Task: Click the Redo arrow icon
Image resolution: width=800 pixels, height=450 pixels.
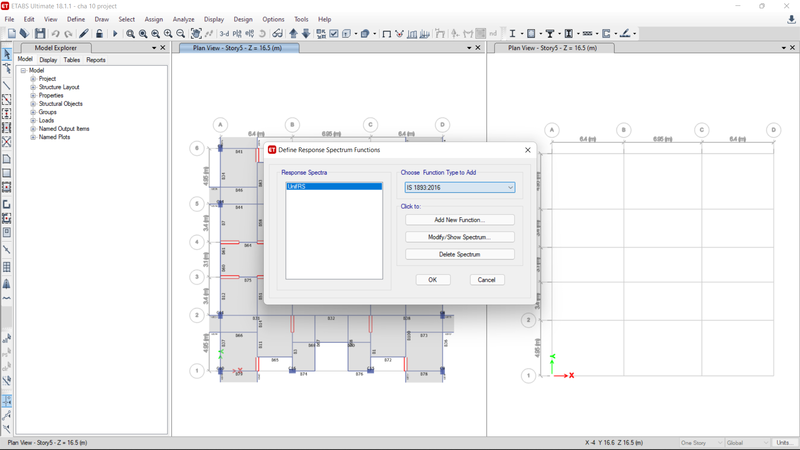Action: point(68,34)
